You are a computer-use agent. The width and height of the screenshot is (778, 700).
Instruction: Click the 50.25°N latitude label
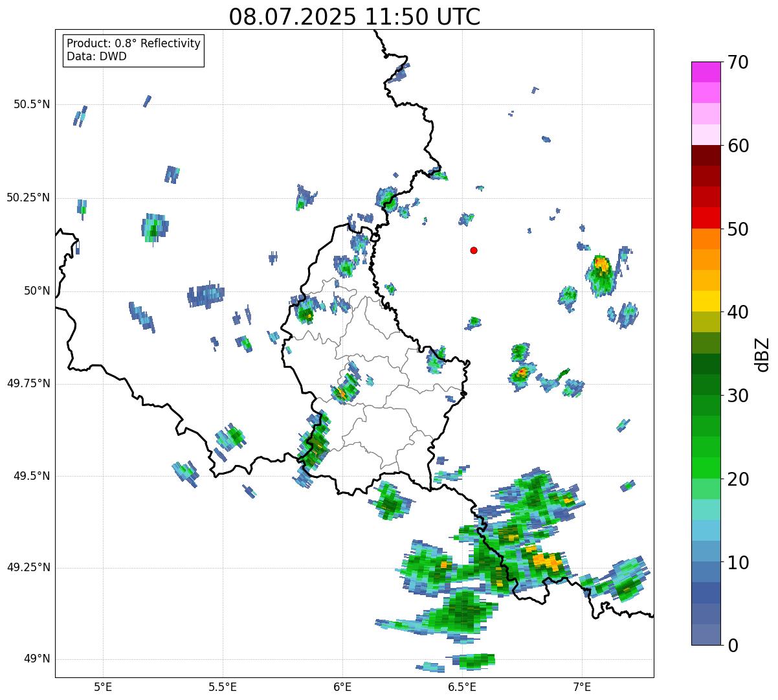coord(28,198)
